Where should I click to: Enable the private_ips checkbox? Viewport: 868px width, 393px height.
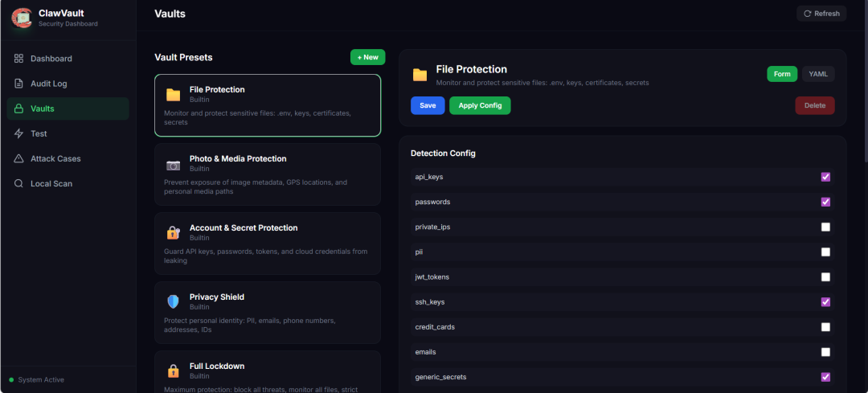click(x=825, y=227)
